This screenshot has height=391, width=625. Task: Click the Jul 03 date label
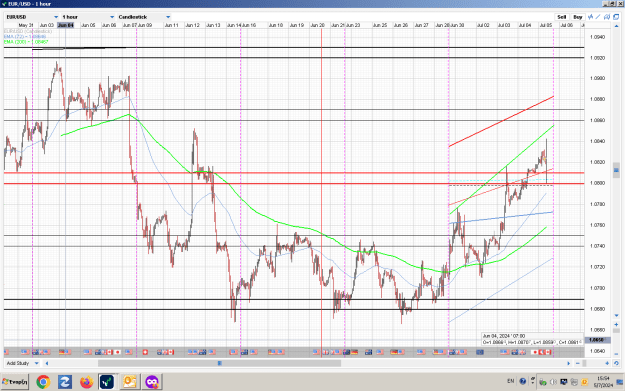click(504, 25)
